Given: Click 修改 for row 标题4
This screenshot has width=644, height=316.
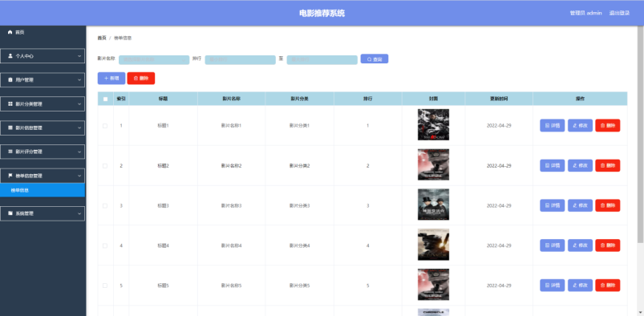Looking at the screenshot, I should click(580, 245).
